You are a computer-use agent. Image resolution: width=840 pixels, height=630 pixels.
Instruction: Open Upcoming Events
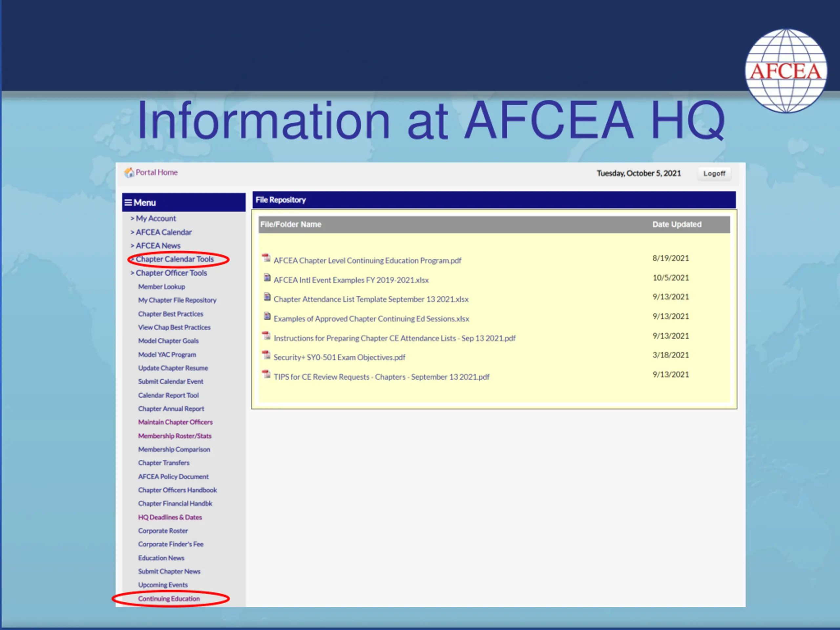pyautogui.click(x=163, y=585)
